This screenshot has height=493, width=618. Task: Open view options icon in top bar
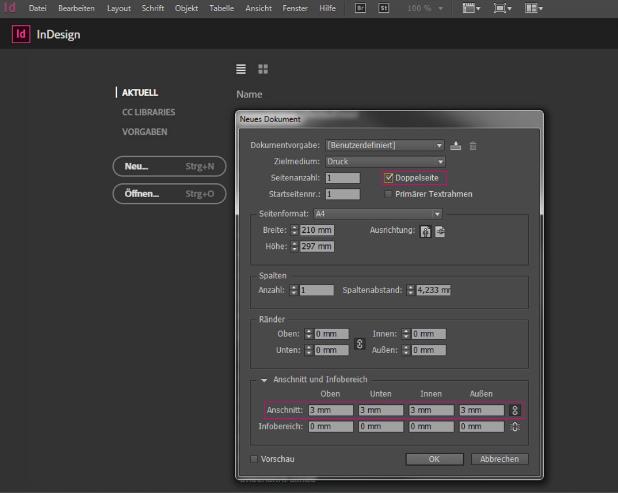click(471, 8)
